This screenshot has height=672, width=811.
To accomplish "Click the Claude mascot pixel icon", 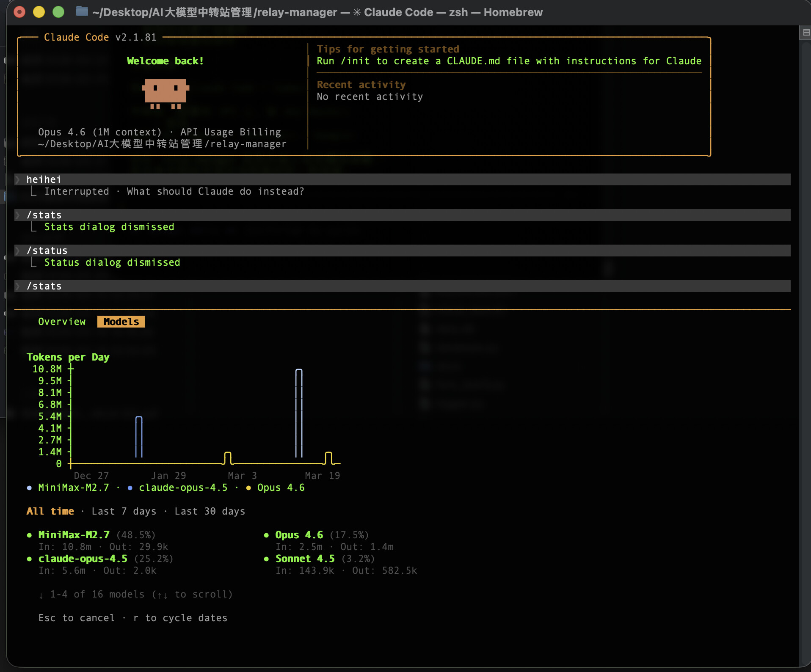I will click(x=166, y=94).
